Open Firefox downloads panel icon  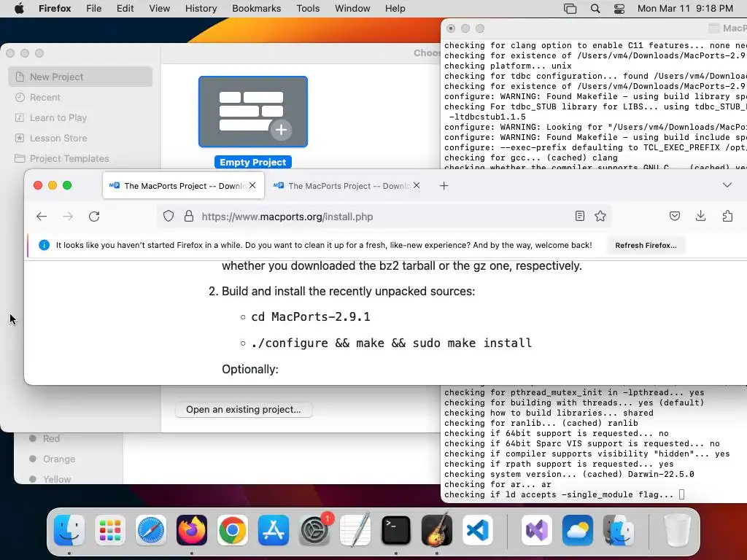point(700,216)
